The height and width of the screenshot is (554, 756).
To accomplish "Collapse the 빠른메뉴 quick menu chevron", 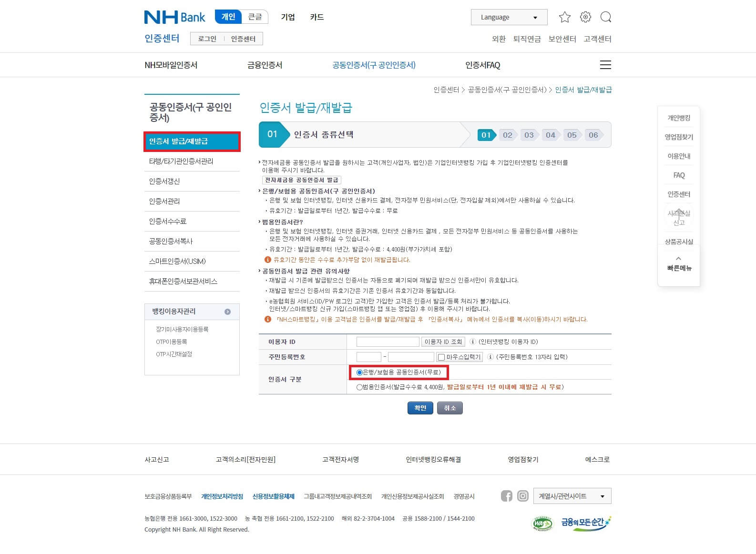I will pos(679,259).
